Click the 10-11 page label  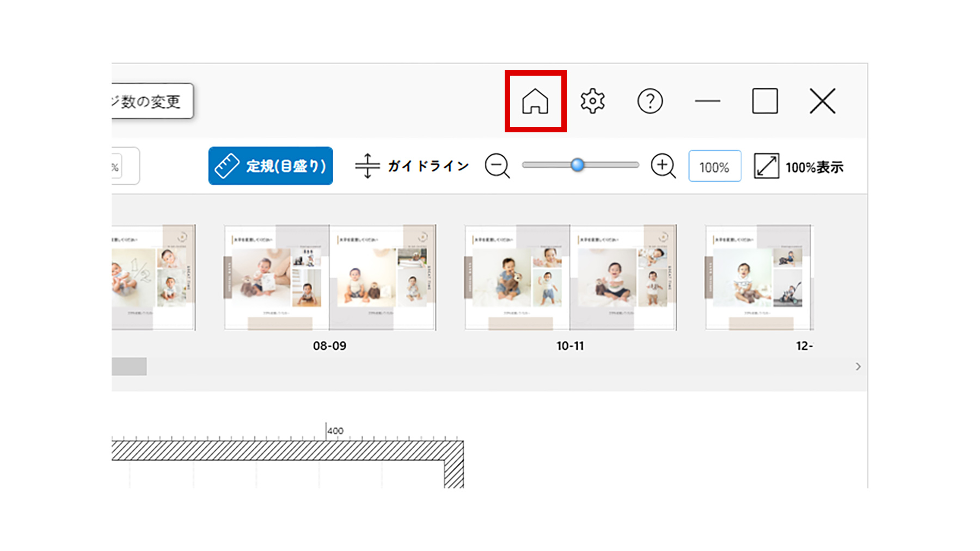point(570,346)
